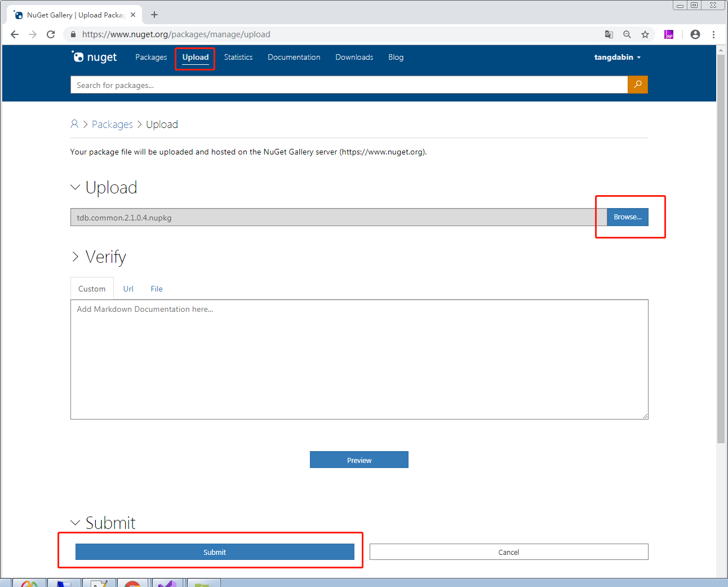Click the Visual Studio taskbar icon
The image size is (728, 587).
point(167,583)
